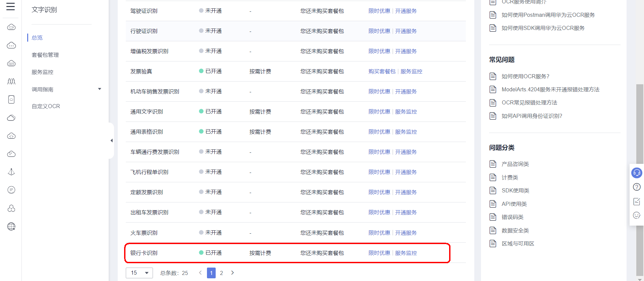Click document icon beside 计费类

(493, 177)
